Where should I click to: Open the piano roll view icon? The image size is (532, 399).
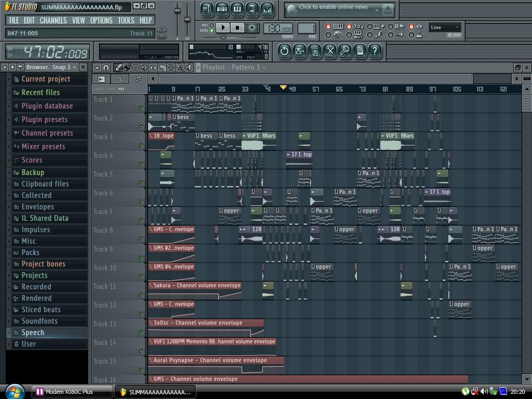pos(237,9)
